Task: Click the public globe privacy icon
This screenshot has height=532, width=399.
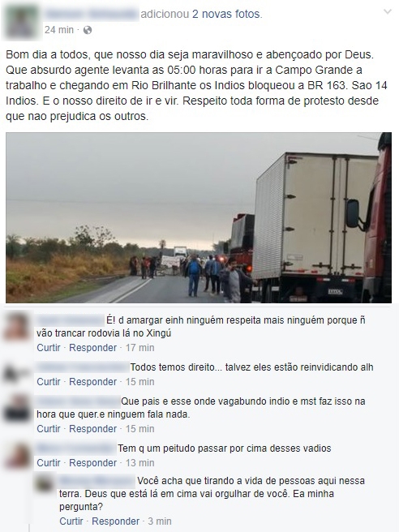Action: point(88,30)
